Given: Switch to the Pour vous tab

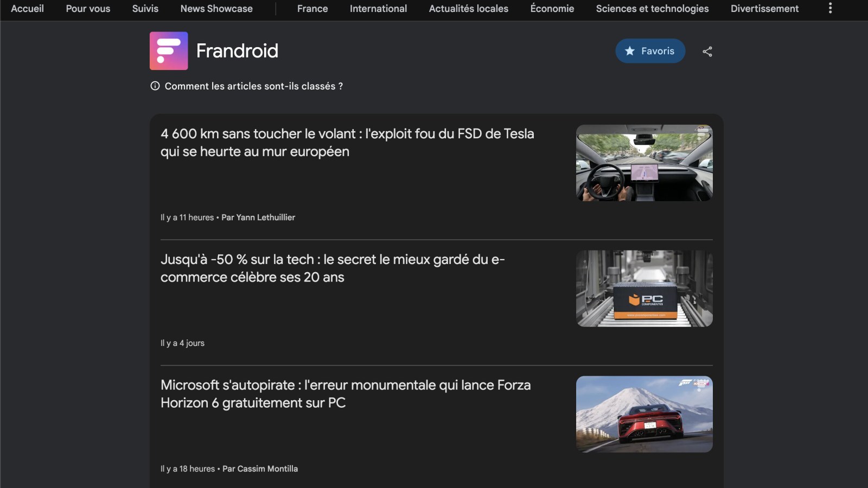Looking at the screenshot, I should pyautogui.click(x=88, y=9).
